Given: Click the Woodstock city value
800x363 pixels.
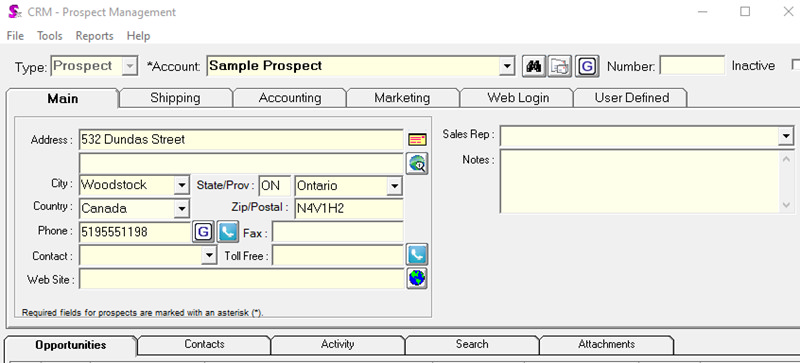Looking at the screenshot, I should 114,185.
